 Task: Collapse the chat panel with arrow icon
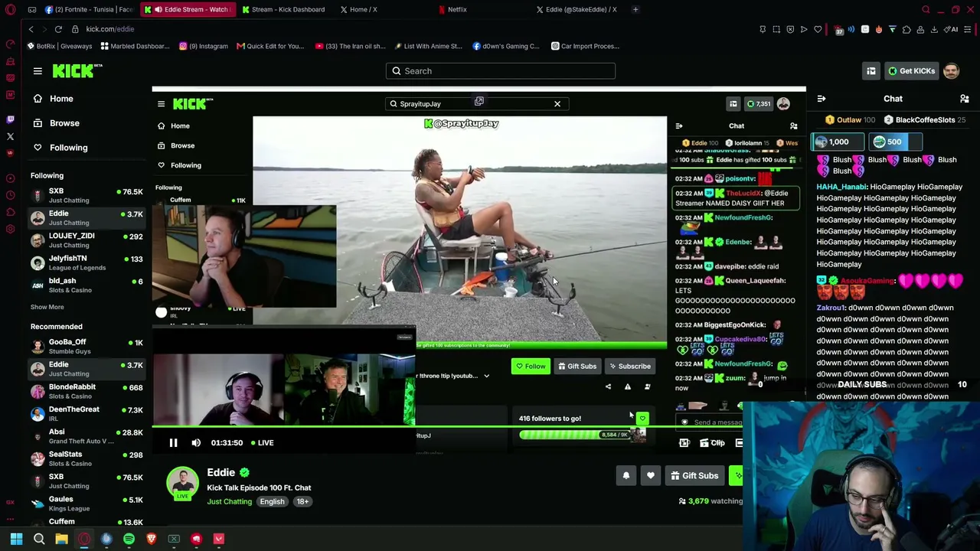pos(822,99)
